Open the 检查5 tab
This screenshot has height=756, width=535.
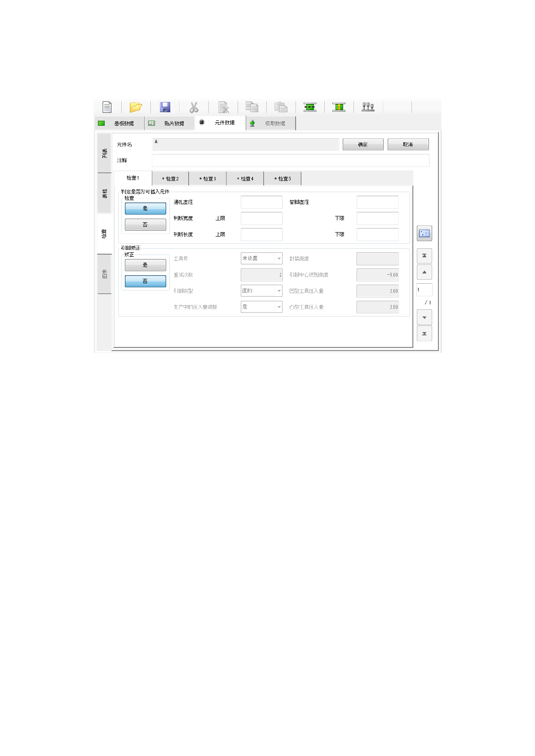pyautogui.click(x=283, y=178)
